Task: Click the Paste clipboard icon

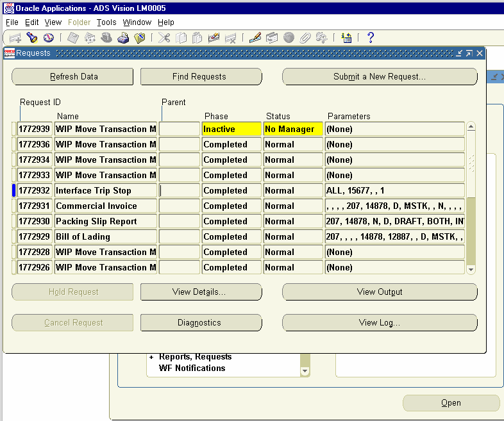Action: (197, 38)
